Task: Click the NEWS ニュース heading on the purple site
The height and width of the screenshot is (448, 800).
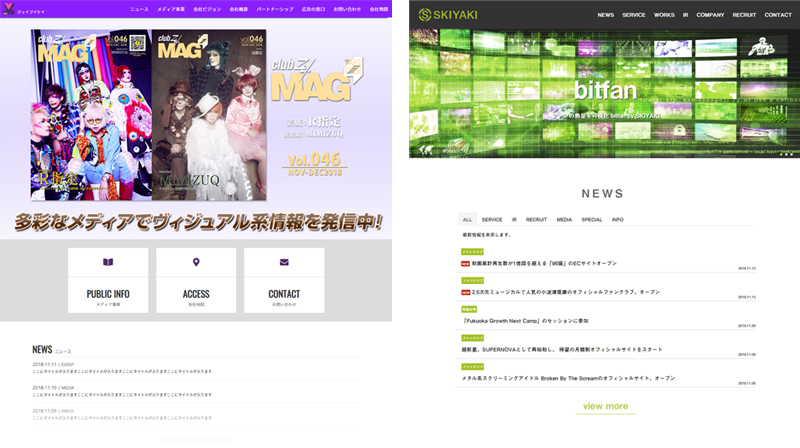Action: tap(52, 350)
